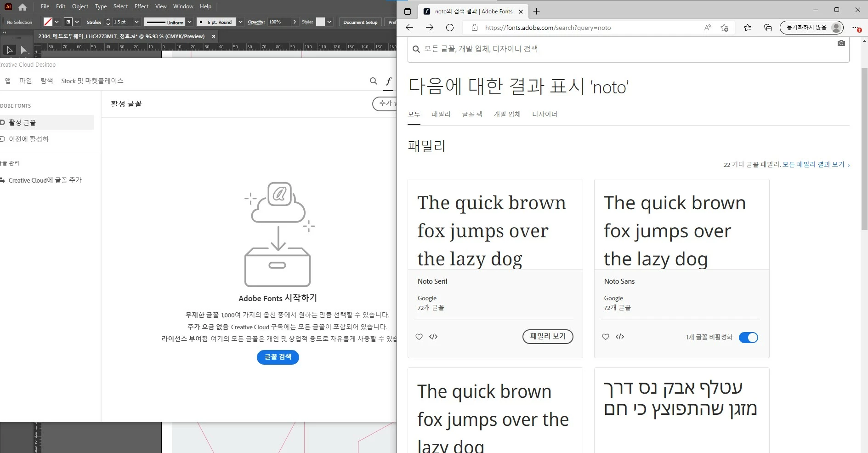Open the Window menu in Illustrator
The image size is (868, 453).
click(183, 6)
